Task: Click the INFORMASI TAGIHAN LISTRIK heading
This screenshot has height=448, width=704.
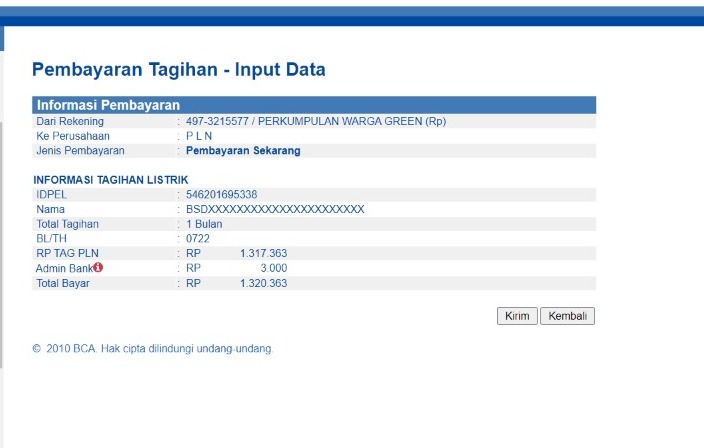Action: pos(111,180)
